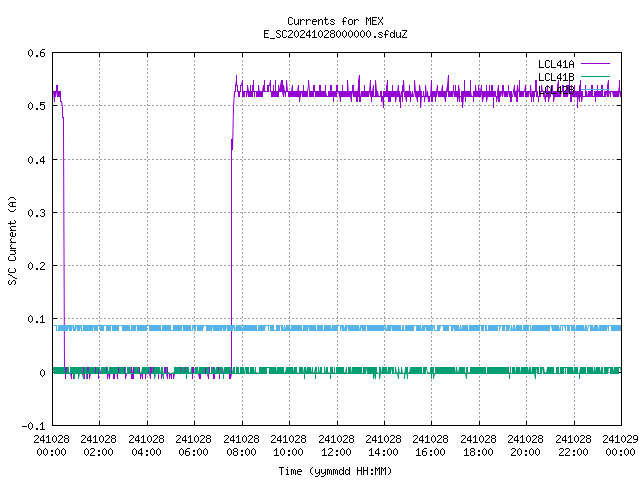Click the 0.1 y-axis tick label

[x=36, y=319]
